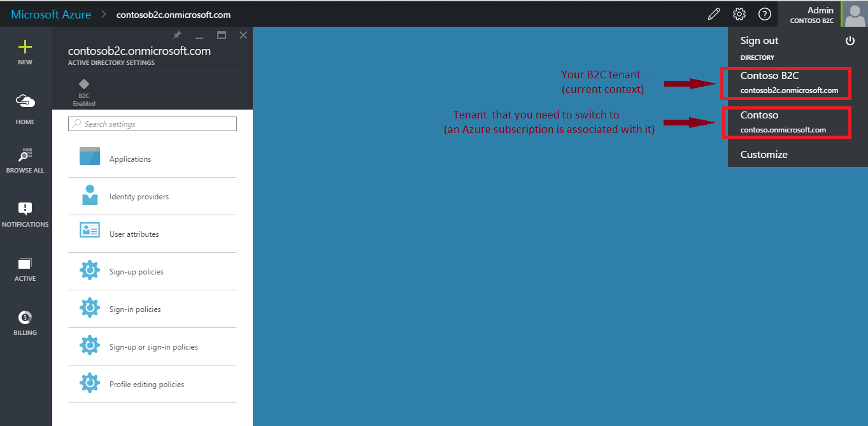
Task: Open Sign-up or sign-in policies
Action: (152, 346)
